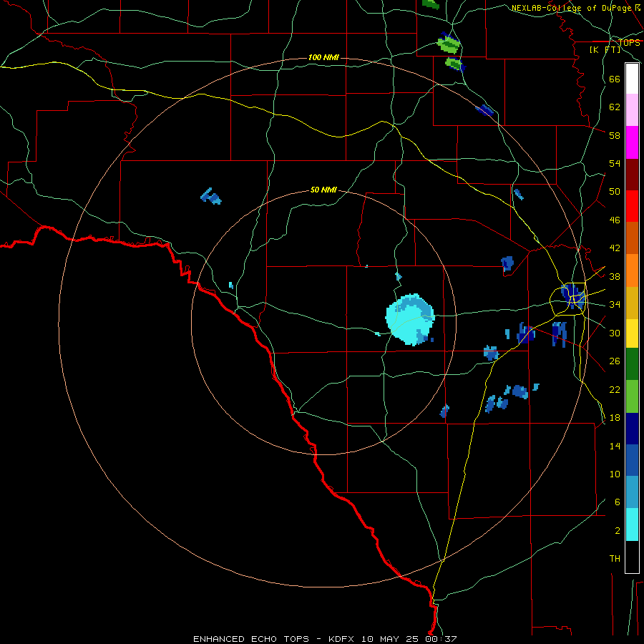Click the large cyan echo near radar center

pyautogui.click(x=410, y=320)
